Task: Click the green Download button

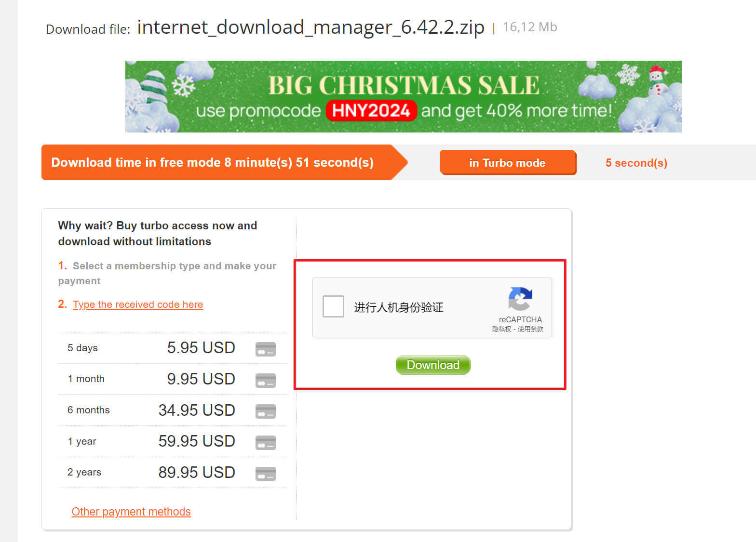Action: click(x=433, y=365)
